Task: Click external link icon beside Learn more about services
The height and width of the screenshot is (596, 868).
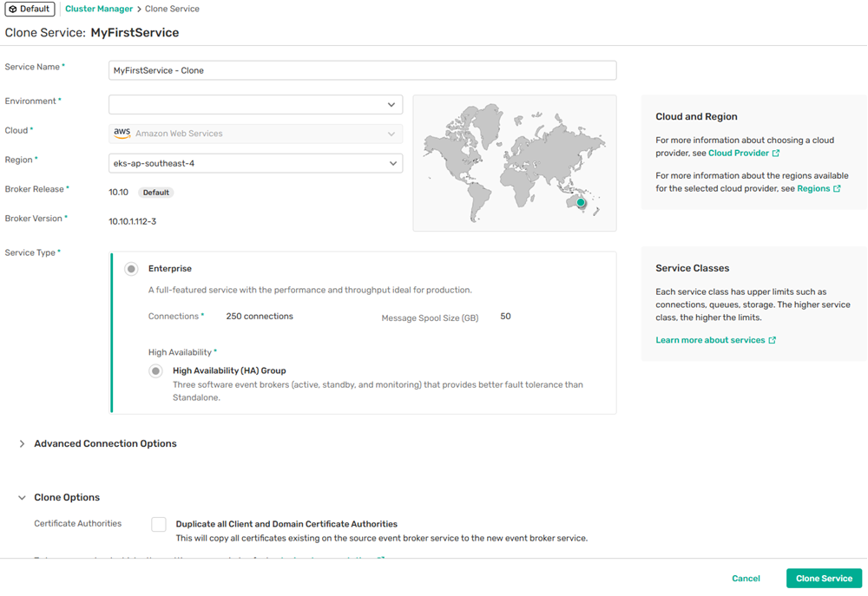Action: point(773,340)
